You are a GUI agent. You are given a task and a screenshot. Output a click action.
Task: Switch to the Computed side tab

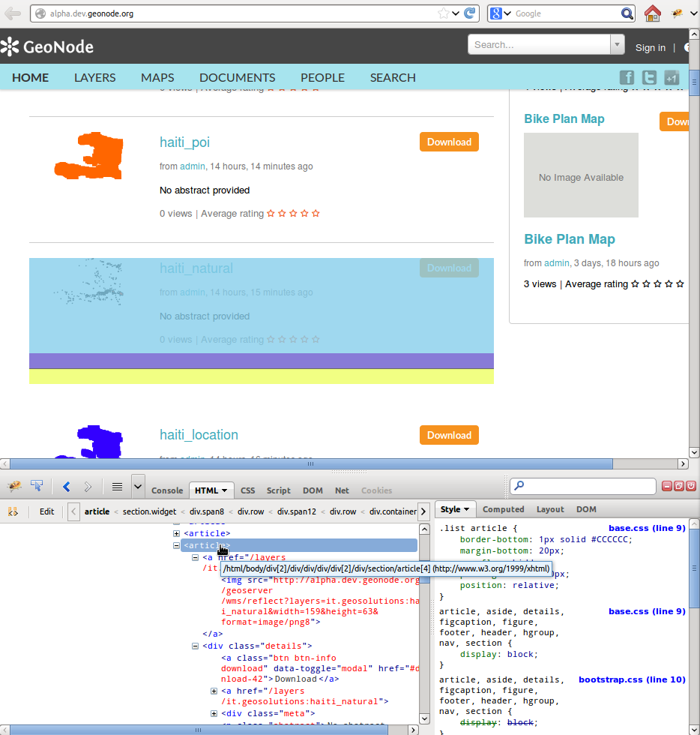point(503,509)
